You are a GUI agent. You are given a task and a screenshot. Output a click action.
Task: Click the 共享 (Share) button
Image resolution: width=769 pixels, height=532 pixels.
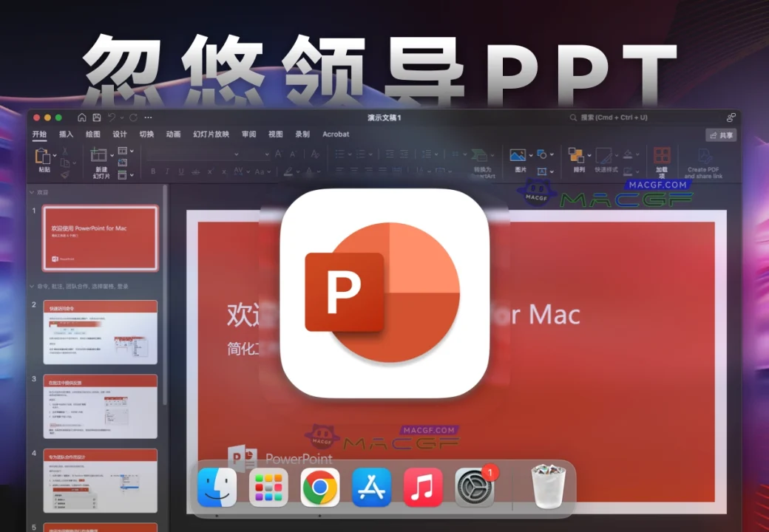721,135
